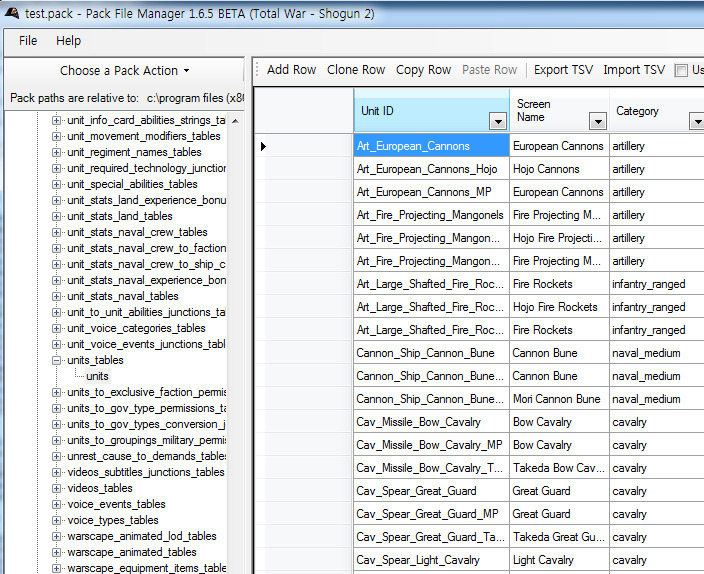Open the Unit ID column filter dropdown
Screen dimensions: 704x574
[497, 122]
